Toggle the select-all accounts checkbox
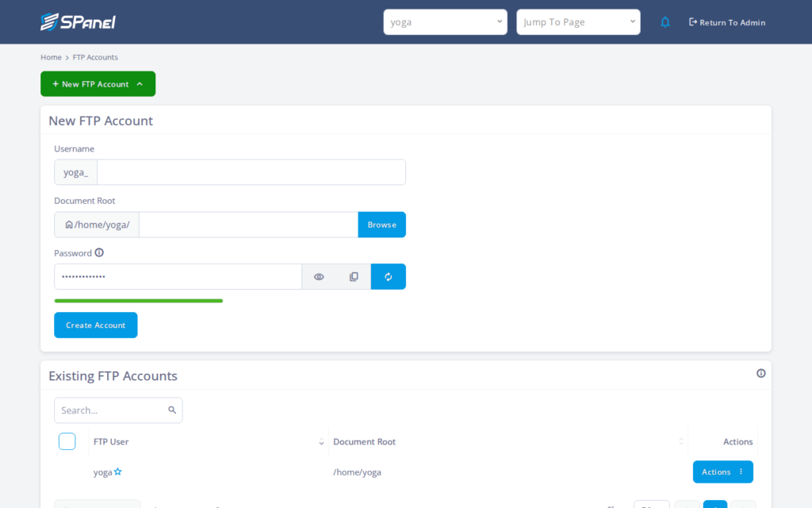 click(67, 441)
